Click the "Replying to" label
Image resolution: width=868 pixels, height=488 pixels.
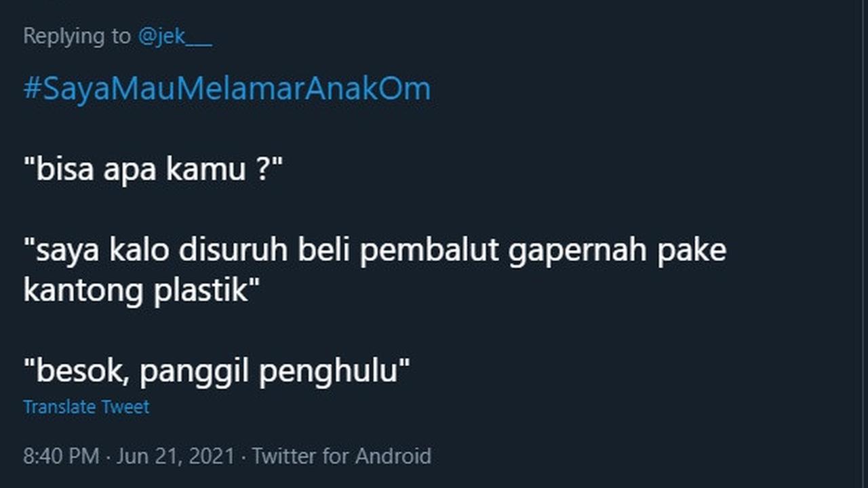point(77,36)
